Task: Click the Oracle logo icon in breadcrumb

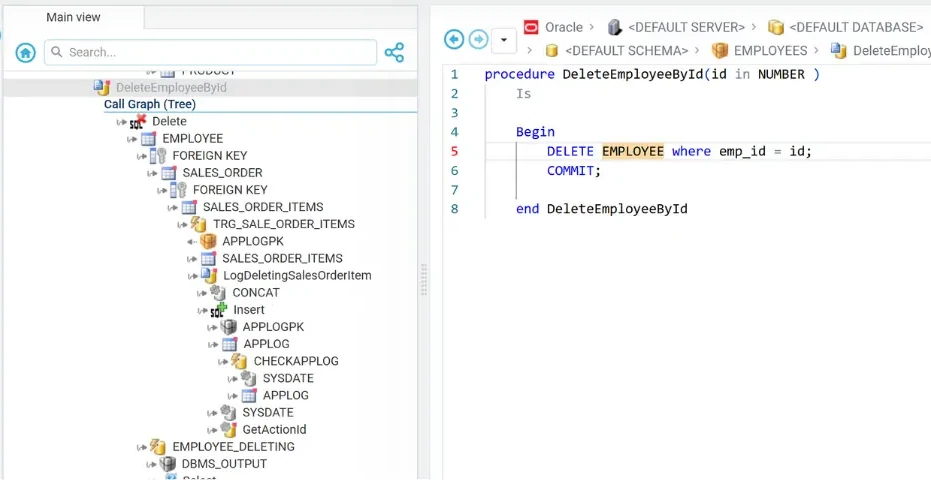Action: pos(531,27)
